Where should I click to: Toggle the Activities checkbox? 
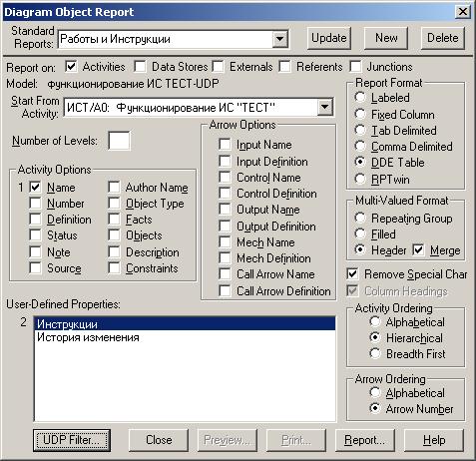(71, 66)
